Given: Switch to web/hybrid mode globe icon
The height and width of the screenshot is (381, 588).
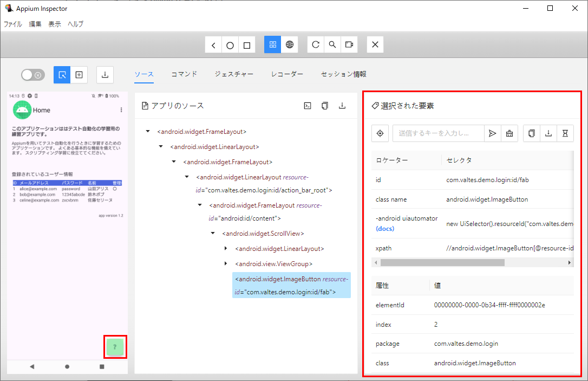Looking at the screenshot, I should pyautogui.click(x=289, y=45).
